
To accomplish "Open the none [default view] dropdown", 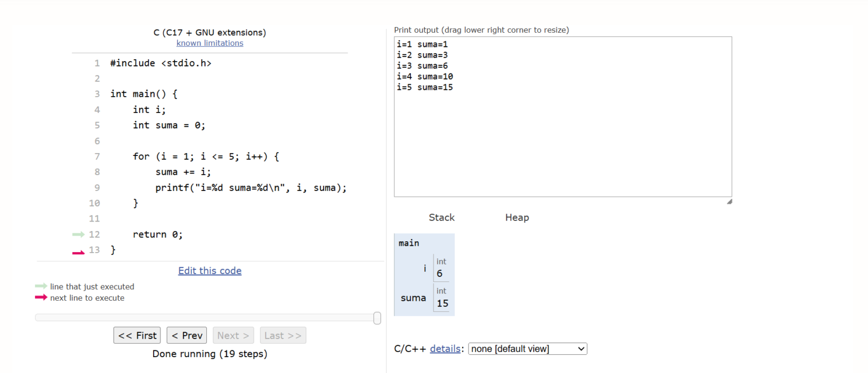I will [528, 349].
